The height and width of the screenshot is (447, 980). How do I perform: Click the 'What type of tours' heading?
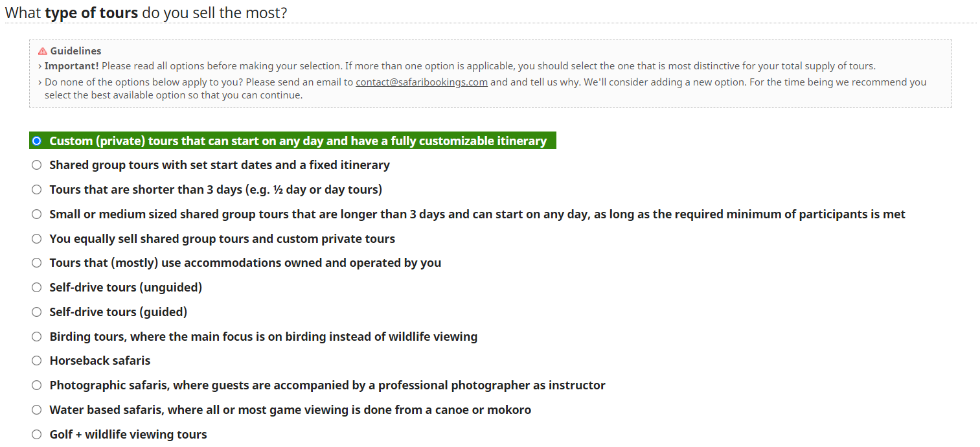click(x=146, y=12)
